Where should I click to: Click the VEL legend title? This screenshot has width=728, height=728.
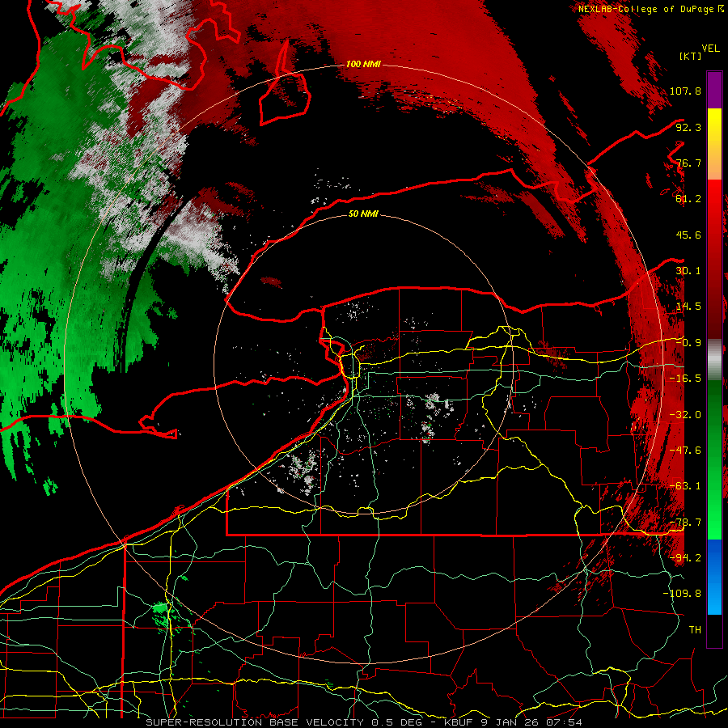710,49
